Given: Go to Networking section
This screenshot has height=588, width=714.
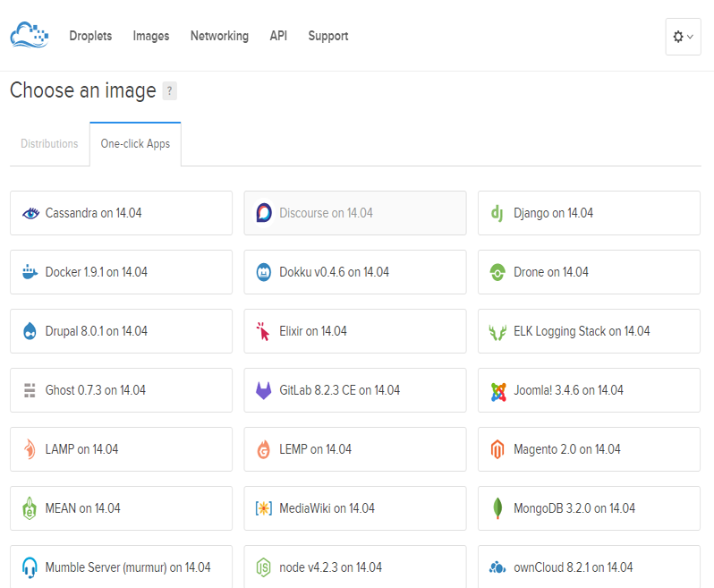Looking at the screenshot, I should pyautogui.click(x=219, y=36).
